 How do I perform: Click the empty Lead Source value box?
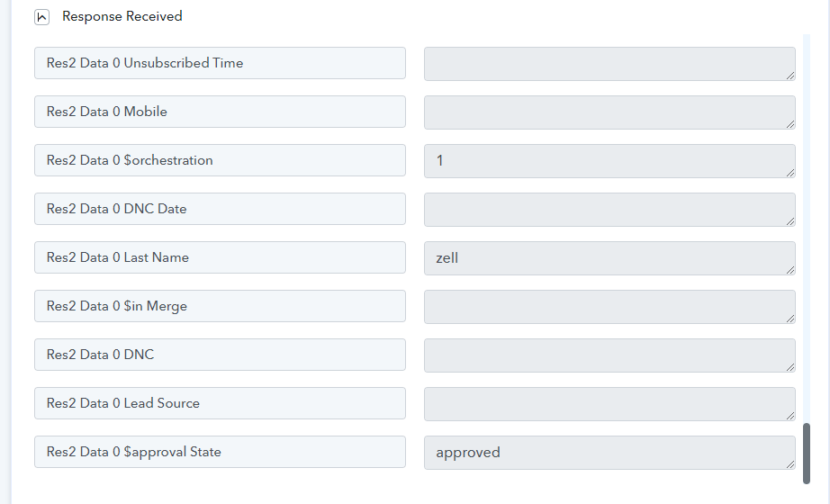[609, 404]
